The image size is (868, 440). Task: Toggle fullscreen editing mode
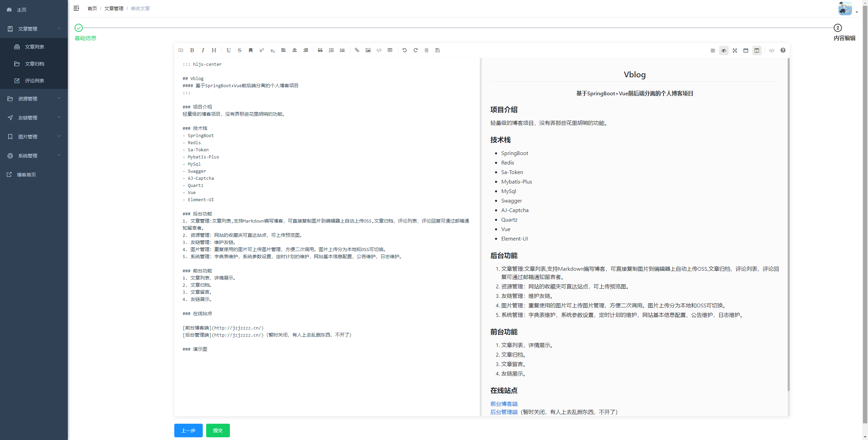[x=735, y=51]
